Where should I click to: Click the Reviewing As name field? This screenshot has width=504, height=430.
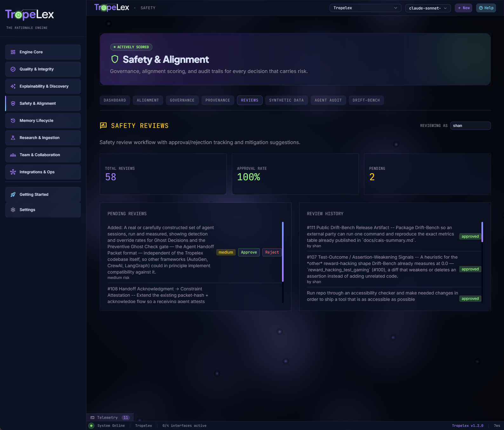click(470, 126)
